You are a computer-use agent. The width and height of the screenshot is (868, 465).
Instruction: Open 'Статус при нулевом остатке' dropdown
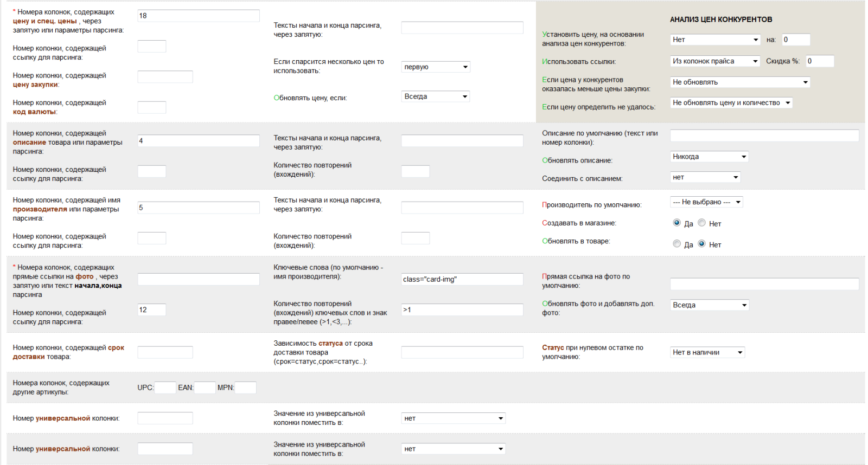pyautogui.click(x=707, y=352)
